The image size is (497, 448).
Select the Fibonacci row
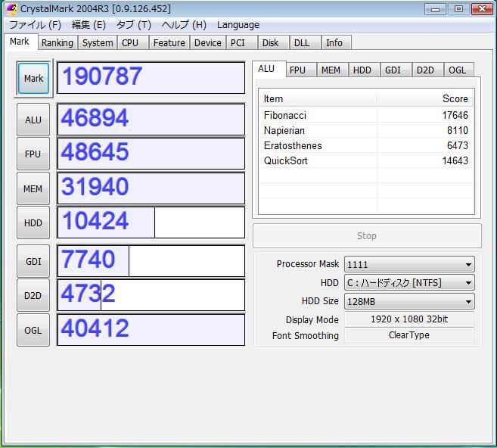[x=366, y=115]
